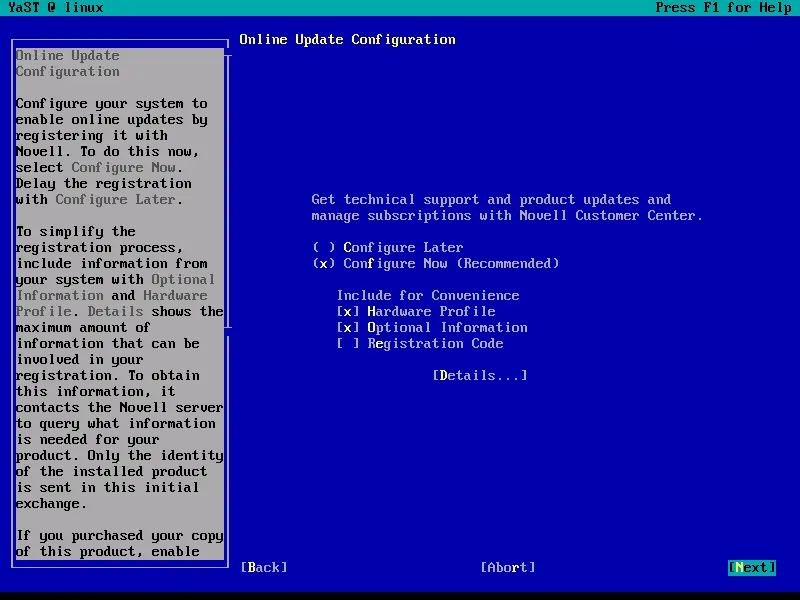Uncheck the Optional Information checkbox
This screenshot has width=800, height=600.
[432, 328]
